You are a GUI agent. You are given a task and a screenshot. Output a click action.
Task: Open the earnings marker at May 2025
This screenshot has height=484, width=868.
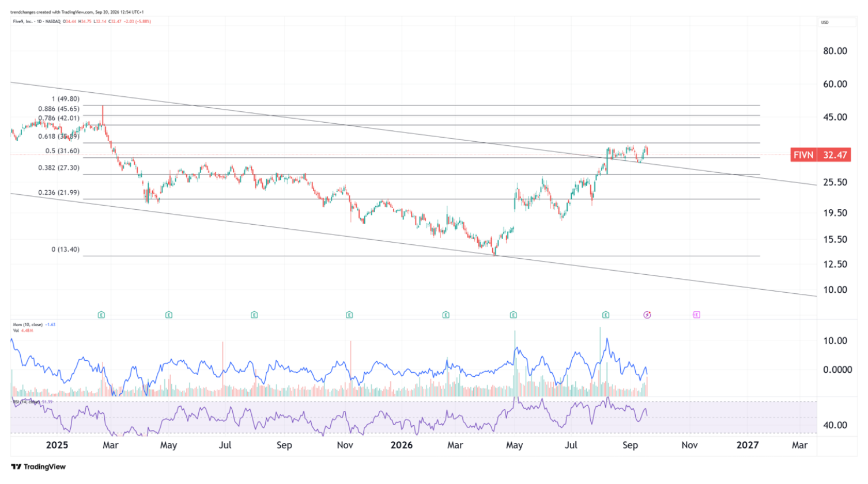(169, 315)
